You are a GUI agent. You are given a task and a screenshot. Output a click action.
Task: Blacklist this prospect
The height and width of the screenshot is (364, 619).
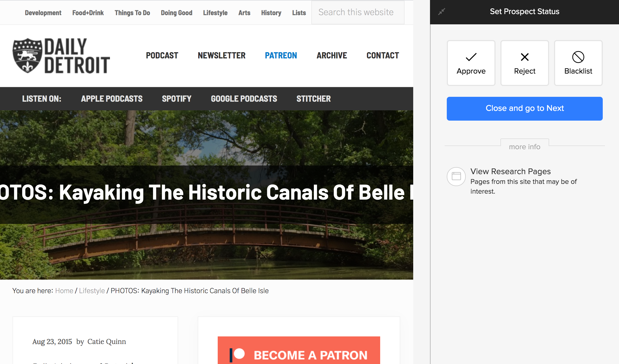[x=578, y=63]
